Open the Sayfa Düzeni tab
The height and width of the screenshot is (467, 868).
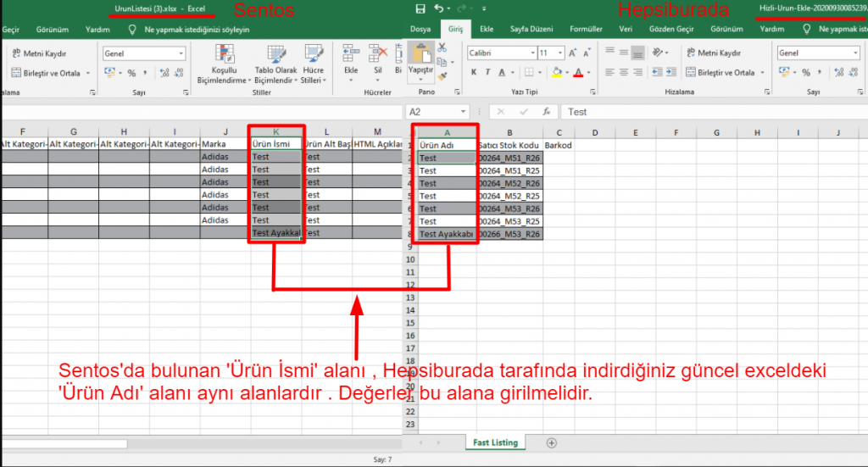[x=531, y=29]
